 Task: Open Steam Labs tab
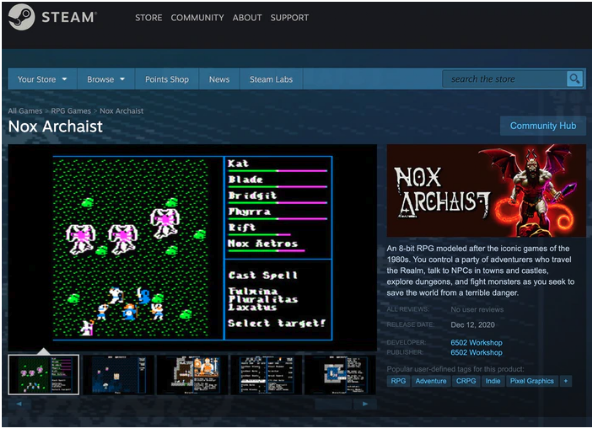[x=271, y=79]
